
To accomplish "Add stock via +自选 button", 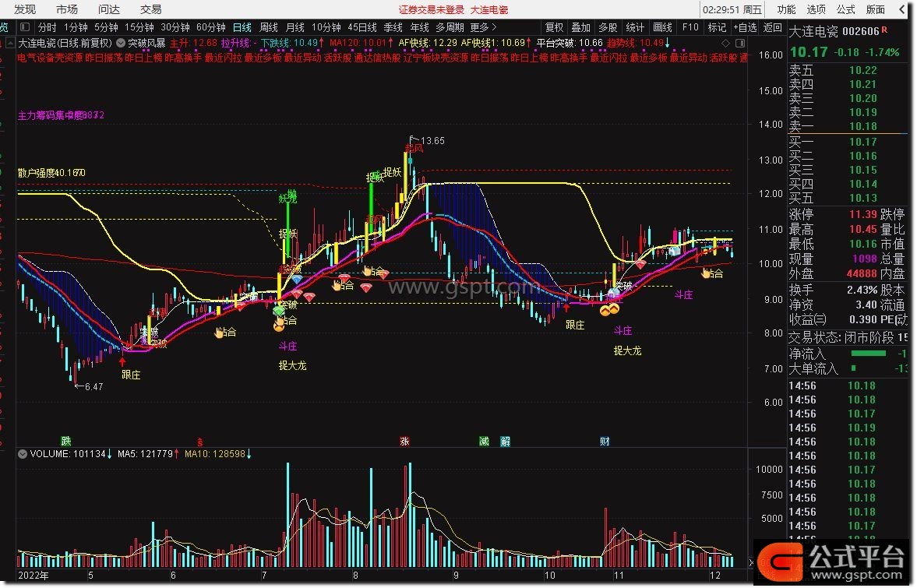I will point(746,27).
